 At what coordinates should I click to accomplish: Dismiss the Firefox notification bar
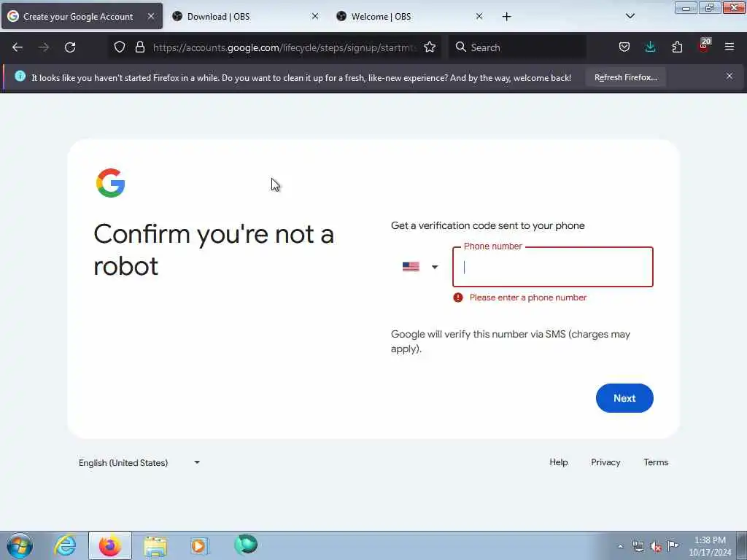[729, 76]
